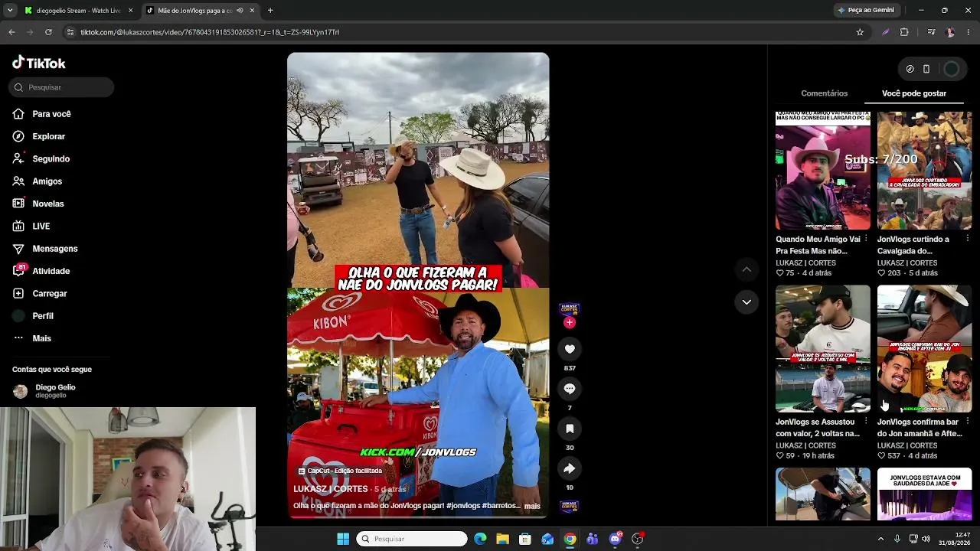Reload the current page
The height and width of the screenshot is (551, 980).
click(48, 32)
